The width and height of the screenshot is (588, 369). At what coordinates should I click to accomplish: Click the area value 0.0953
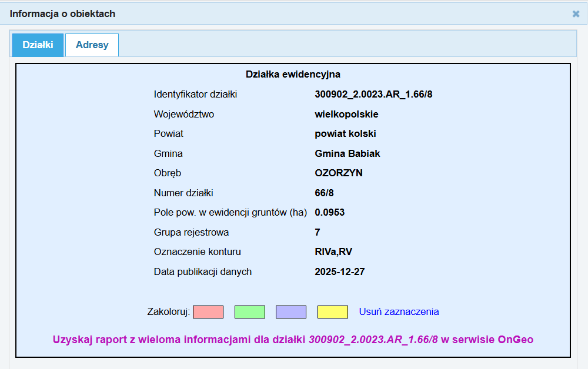329,212
